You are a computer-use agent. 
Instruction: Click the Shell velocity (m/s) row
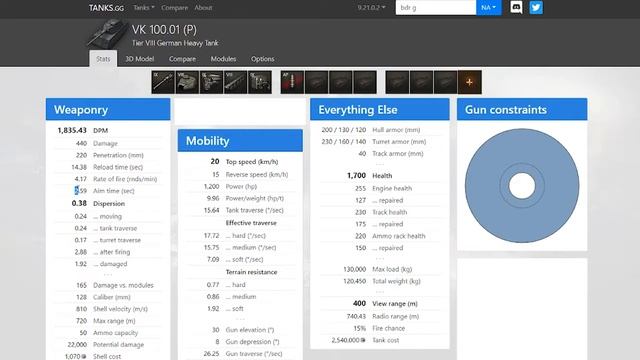click(x=108, y=309)
